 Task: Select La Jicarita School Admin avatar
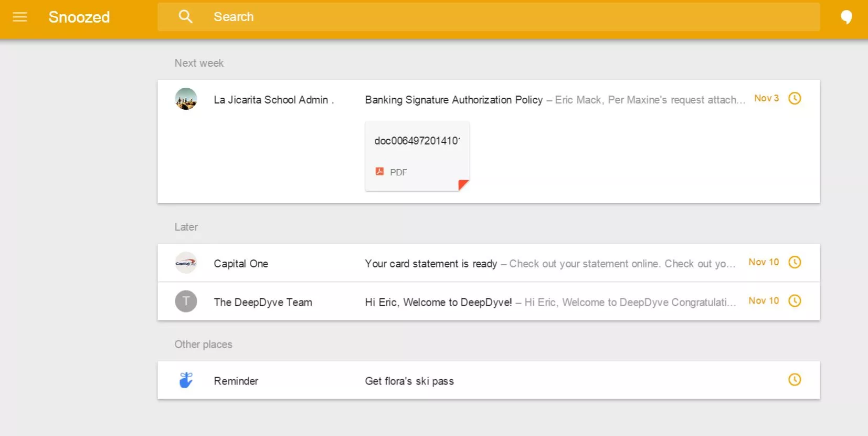coord(186,99)
